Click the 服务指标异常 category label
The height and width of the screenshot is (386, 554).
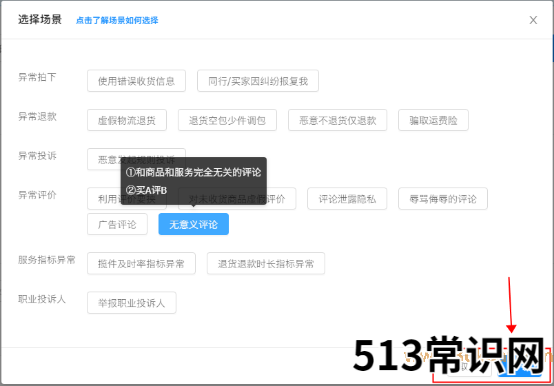(47, 260)
